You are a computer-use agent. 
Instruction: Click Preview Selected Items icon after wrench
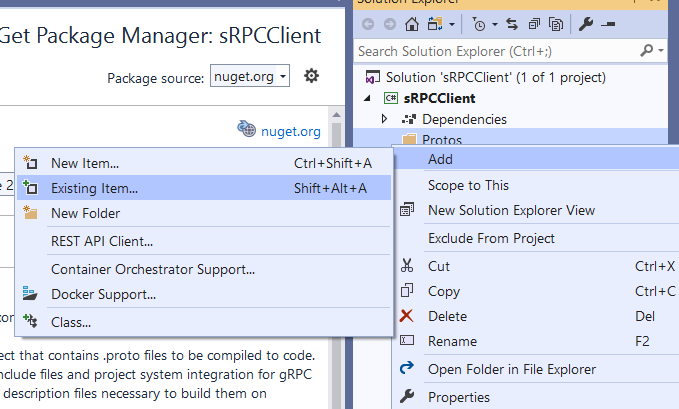pos(608,24)
